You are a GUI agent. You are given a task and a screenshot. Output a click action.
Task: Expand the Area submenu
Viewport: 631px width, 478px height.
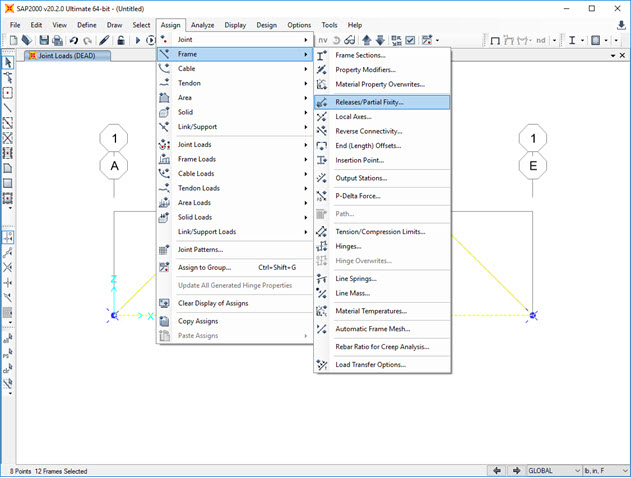click(235, 97)
